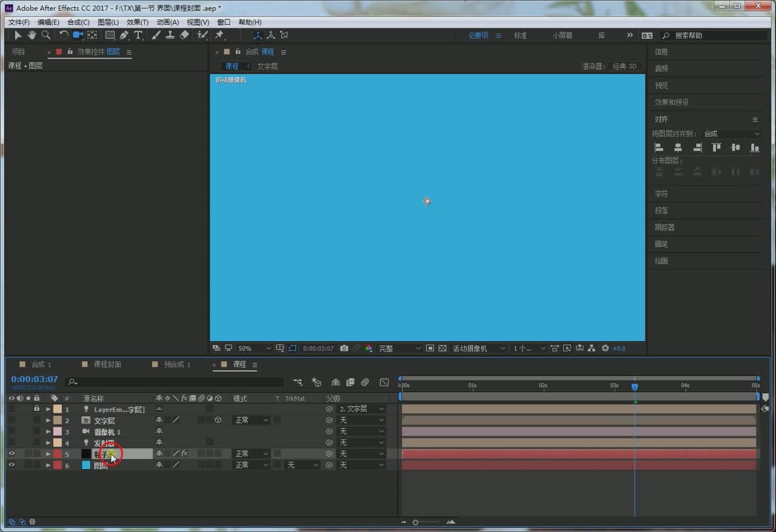The image size is (776, 532).
Task: Select the Hand tool
Action: coord(32,36)
